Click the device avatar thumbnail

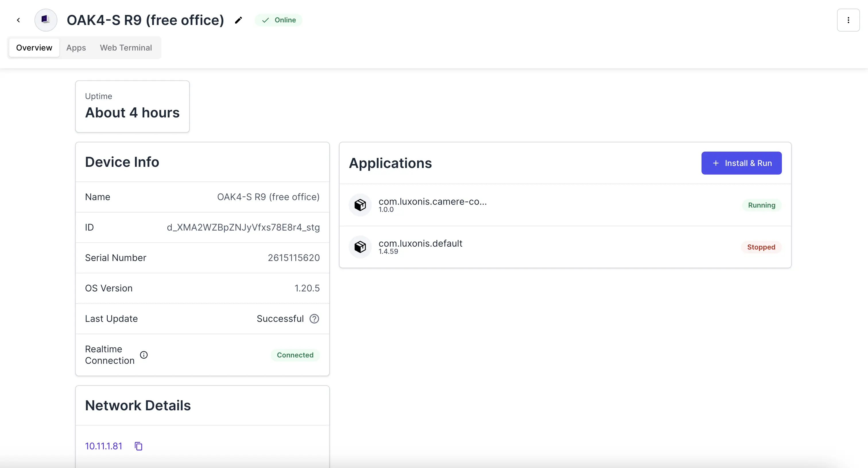pyautogui.click(x=46, y=20)
